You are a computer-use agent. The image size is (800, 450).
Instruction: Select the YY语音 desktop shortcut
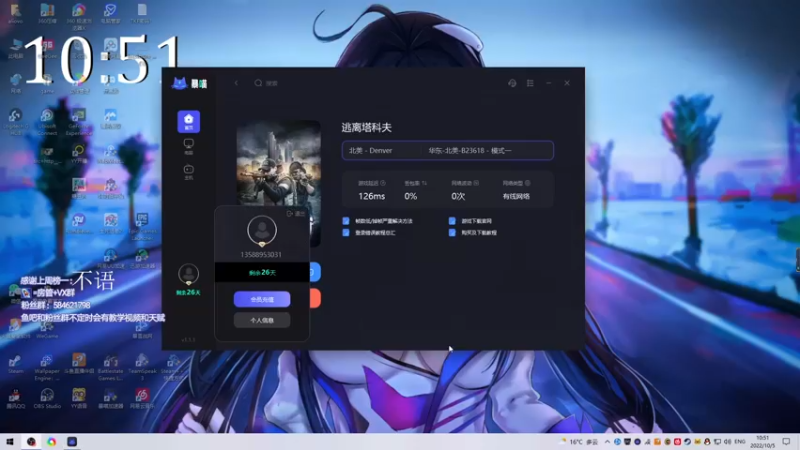79,398
